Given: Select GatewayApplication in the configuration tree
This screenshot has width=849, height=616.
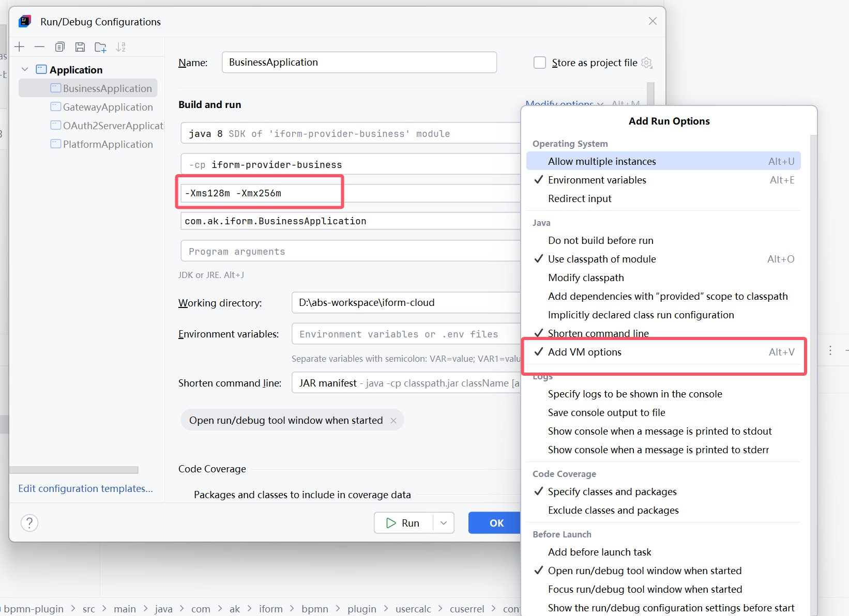Looking at the screenshot, I should click(108, 107).
